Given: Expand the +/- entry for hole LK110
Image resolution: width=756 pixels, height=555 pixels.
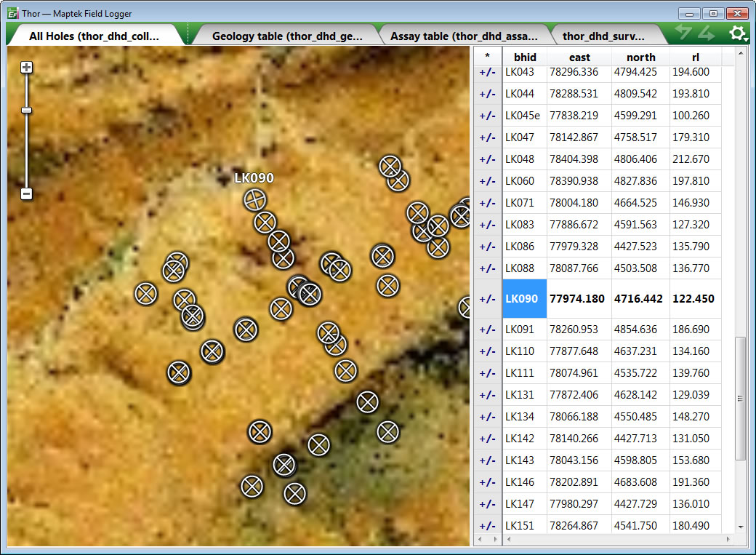Looking at the screenshot, I should click(487, 351).
